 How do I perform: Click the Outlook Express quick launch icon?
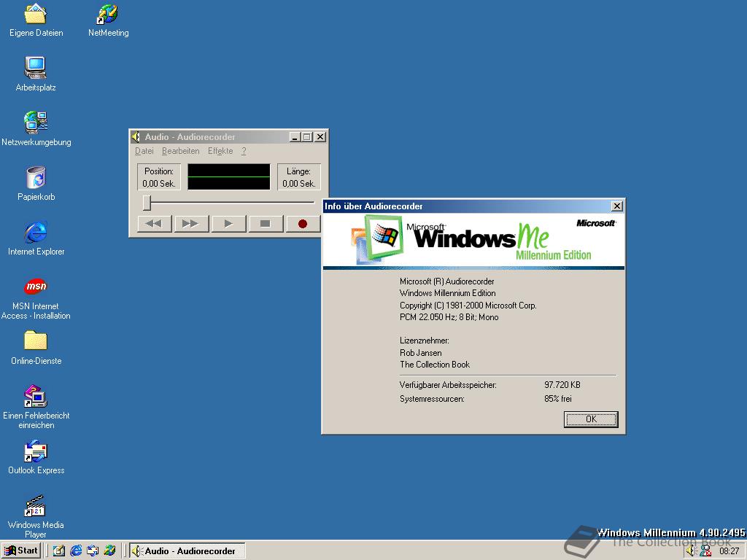(x=93, y=551)
